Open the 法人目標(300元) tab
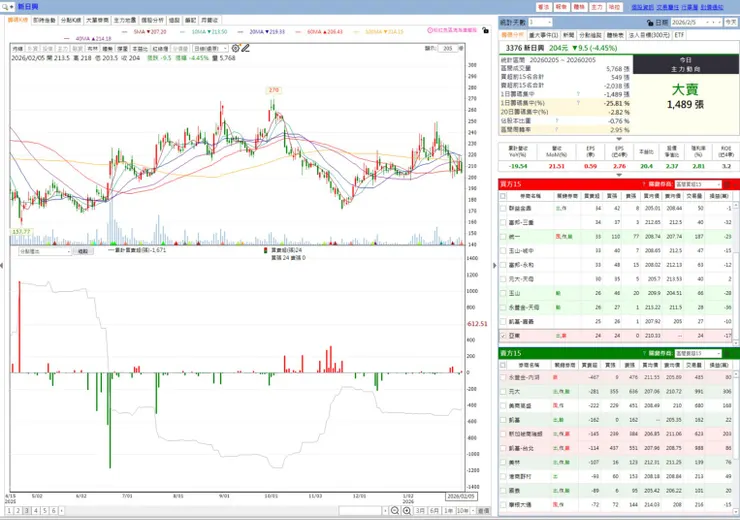The width and height of the screenshot is (740, 520). [x=649, y=35]
